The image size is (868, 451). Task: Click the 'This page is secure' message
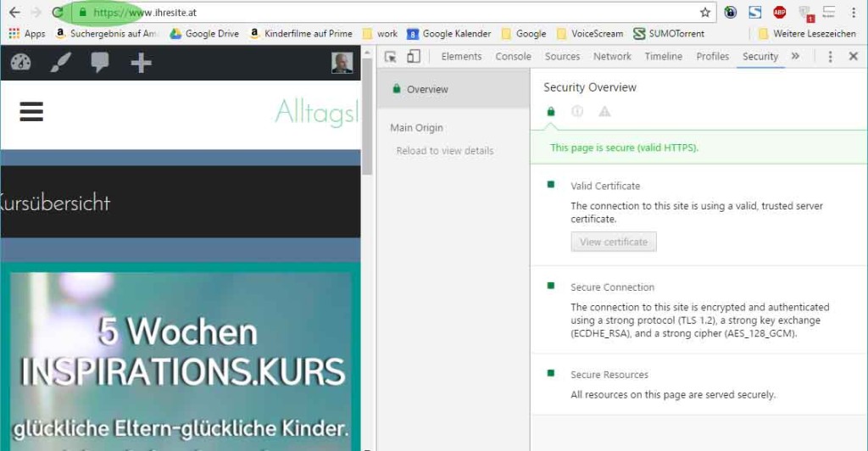tap(624, 148)
